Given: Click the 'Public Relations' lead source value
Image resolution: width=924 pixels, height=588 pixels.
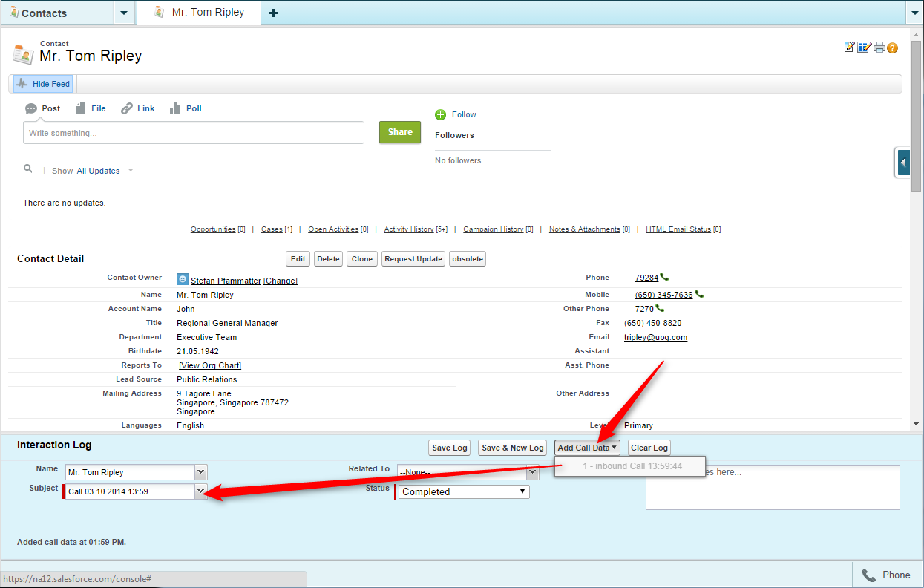Looking at the screenshot, I should point(207,379).
